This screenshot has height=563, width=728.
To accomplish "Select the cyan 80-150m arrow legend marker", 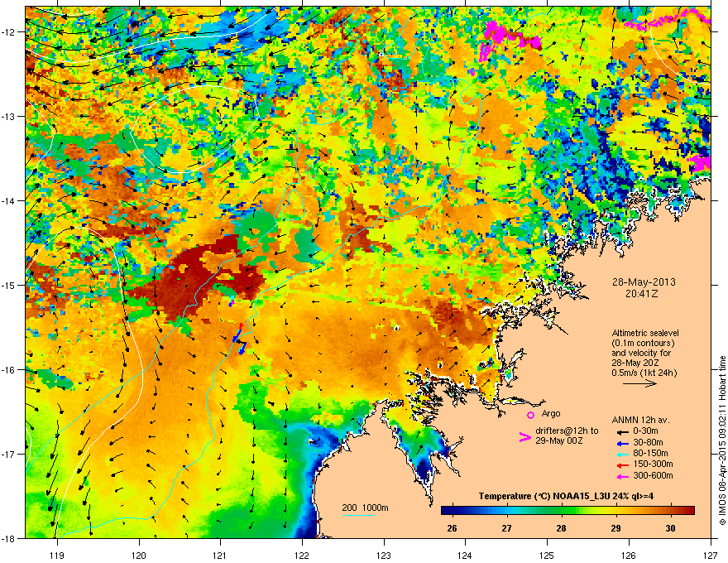I will pos(621,454).
